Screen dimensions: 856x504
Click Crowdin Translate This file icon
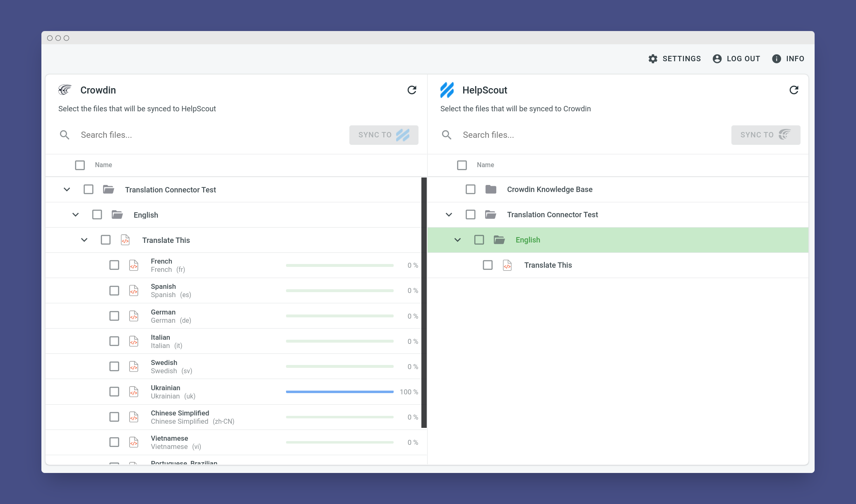[125, 240]
